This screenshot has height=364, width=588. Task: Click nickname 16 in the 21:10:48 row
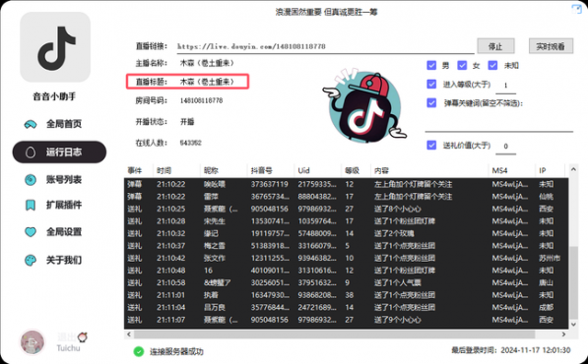(208, 271)
